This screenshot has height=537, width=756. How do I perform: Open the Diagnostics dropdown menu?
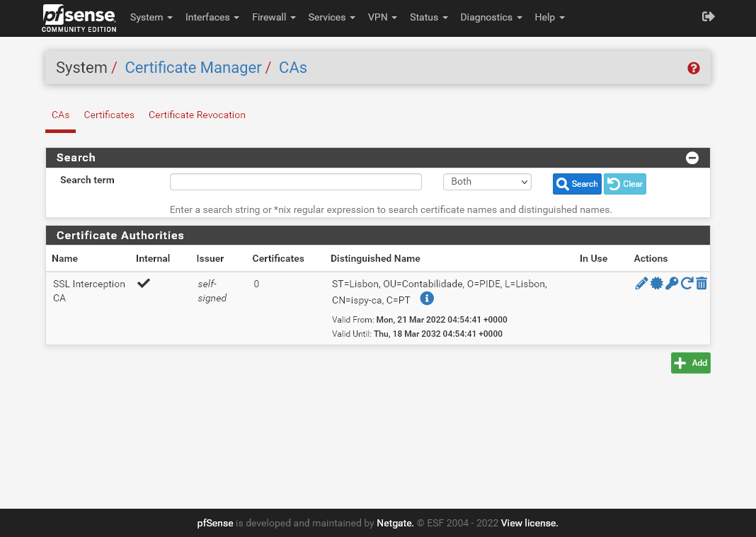(491, 17)
